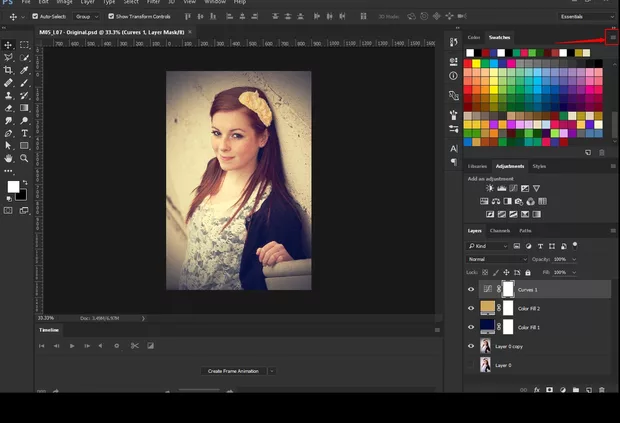
Task: Click the Create Frame Animation button
Action: click(232, 371)
